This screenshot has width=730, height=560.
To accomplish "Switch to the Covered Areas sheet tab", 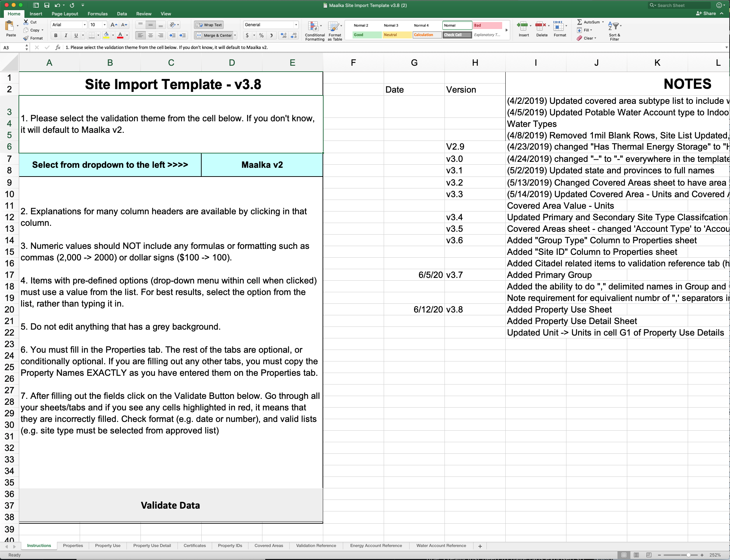I will pos(269,546).
